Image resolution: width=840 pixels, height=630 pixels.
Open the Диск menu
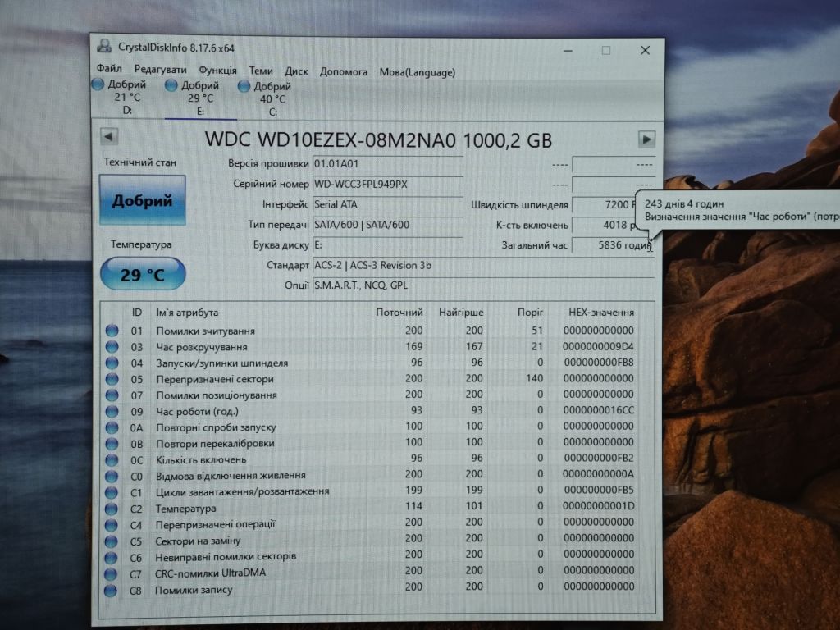pos(296,71)
